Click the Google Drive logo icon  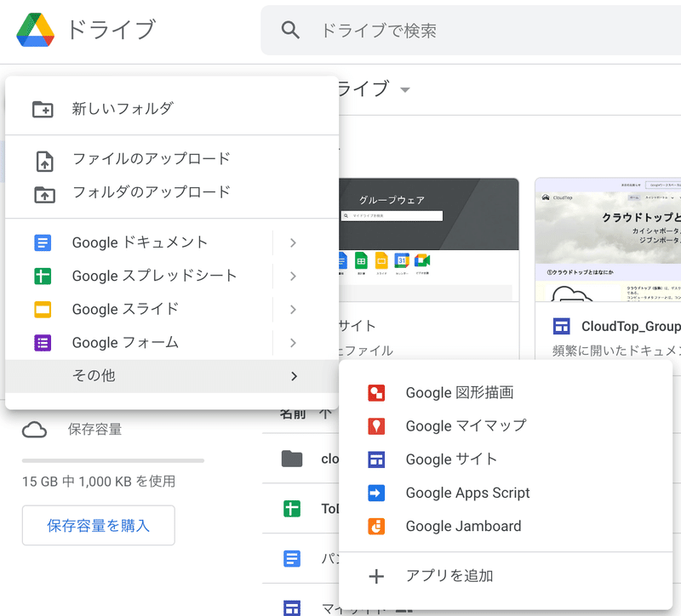[x=35, y=30]
